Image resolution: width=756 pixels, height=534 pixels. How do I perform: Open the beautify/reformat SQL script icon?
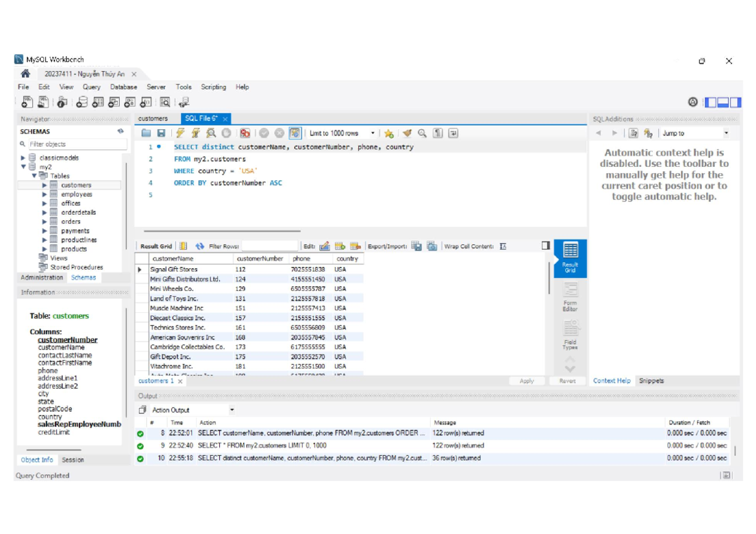click(x=407, y=133)
